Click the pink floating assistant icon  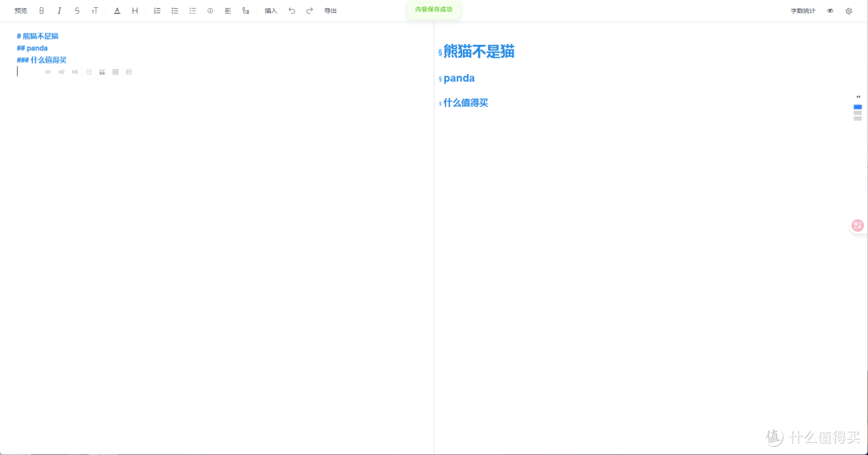(x=858, y=225)
